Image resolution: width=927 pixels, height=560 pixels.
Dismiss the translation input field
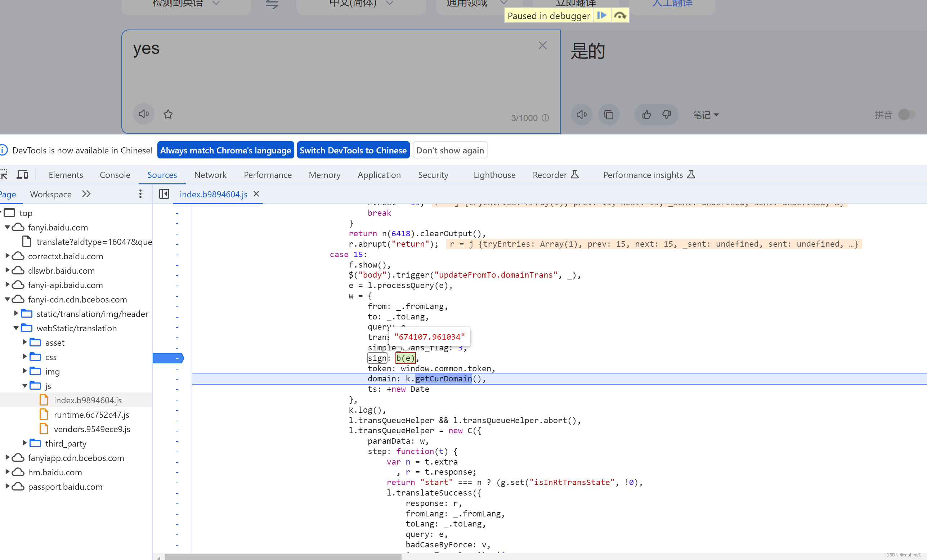(x=542, y=45)
